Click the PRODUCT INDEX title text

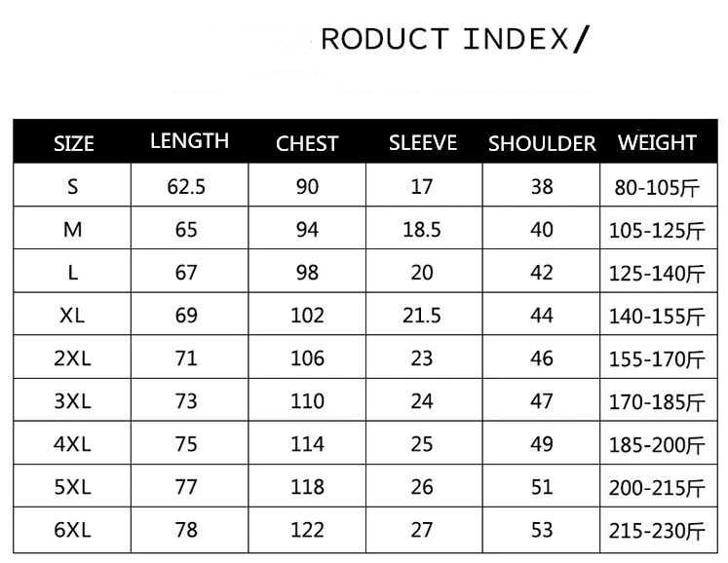pyautogui.click(x=455, y=39)
